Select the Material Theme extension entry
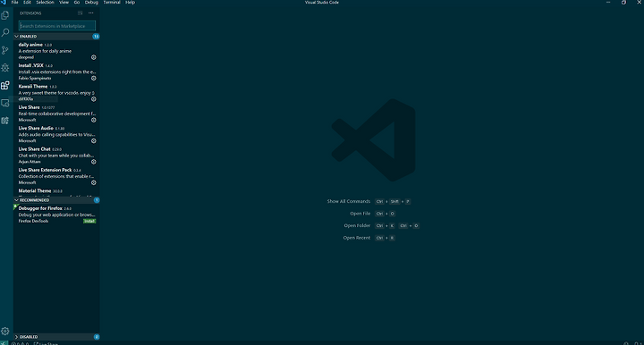 56,191
